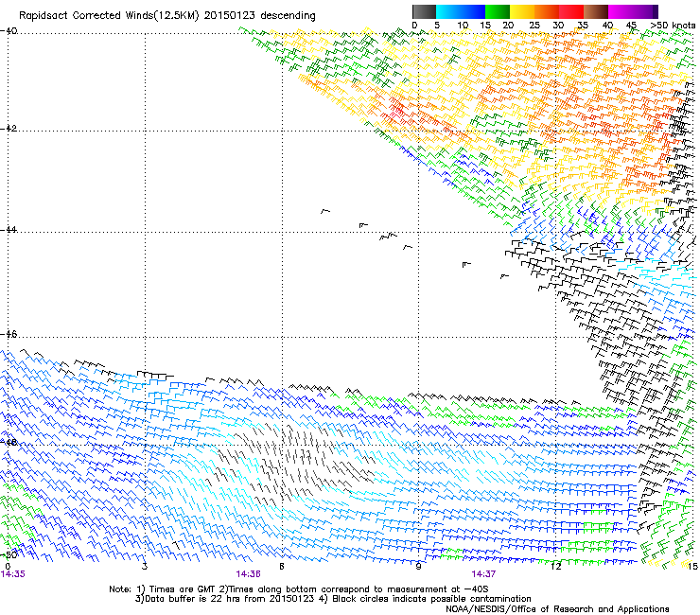Click the chart title 'Rapidscat Corrected Winds(12.5KM)'
This screenshot has width=700, height=615.
109,16
